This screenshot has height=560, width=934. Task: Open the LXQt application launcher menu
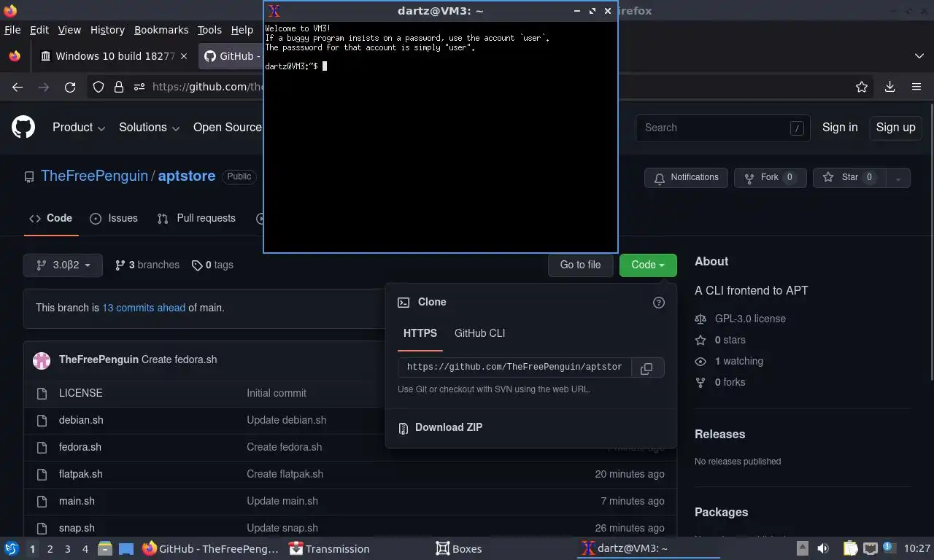pos(12,549)
